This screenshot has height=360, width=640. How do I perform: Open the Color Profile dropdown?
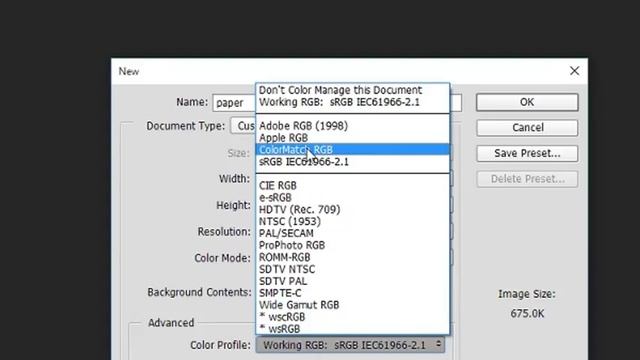tap(350, 345)
